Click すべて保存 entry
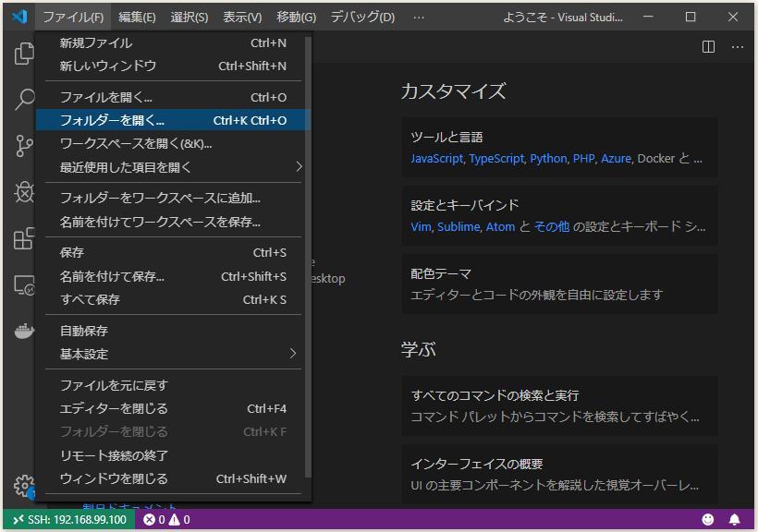This screenshot has height=532, width=758. pos(173,299)
